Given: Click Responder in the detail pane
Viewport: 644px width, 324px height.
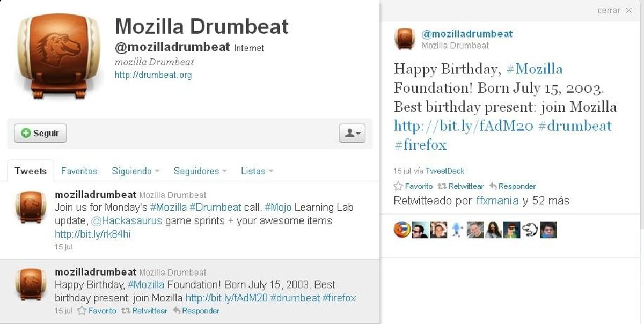Looking at the screenshot, I should point(513,186).
